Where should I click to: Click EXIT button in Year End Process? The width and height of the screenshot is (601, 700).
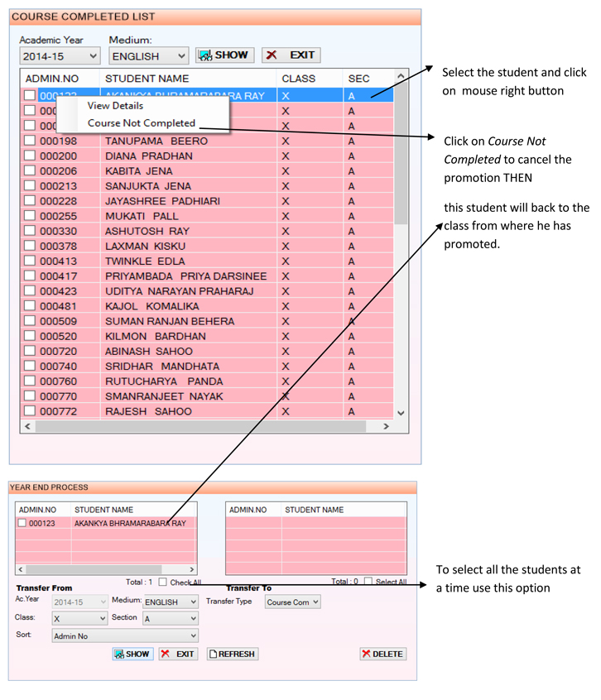(x=178, y=654)
